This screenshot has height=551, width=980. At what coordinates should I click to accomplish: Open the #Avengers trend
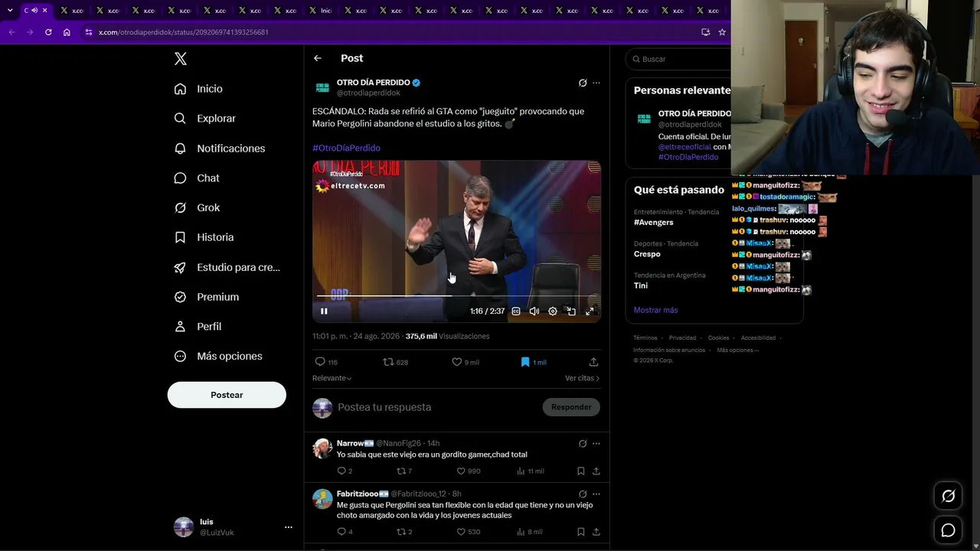pyautogui.click(x=654, y=223)
